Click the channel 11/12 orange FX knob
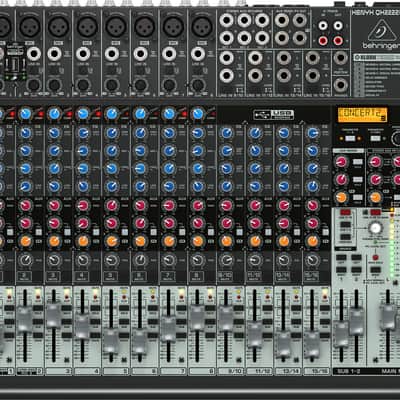 point(255,241)
